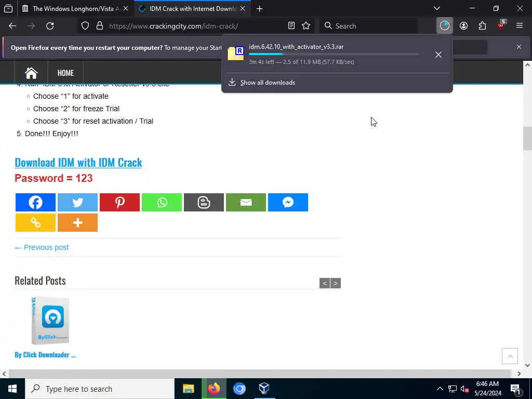Open the Firefox taskbar icon
Viewport: 532px width, 399px height.
pyautogui.click(x=214, y=389)
